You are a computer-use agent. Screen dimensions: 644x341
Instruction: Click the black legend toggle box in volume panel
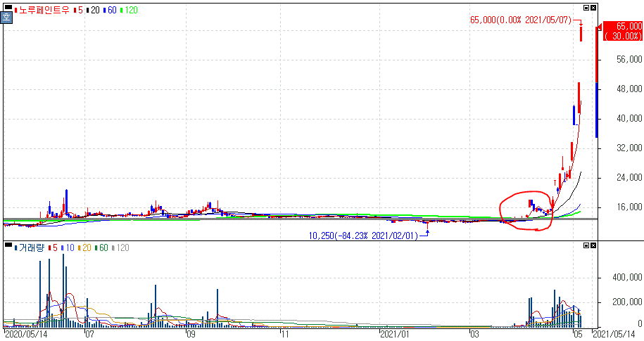(8, 245)
